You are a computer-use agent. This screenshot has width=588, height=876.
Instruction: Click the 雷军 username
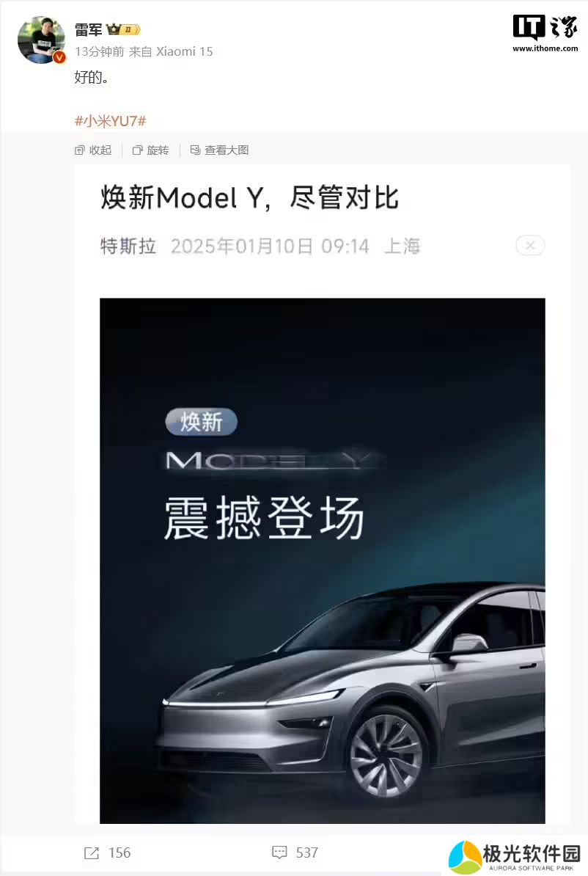88,29
